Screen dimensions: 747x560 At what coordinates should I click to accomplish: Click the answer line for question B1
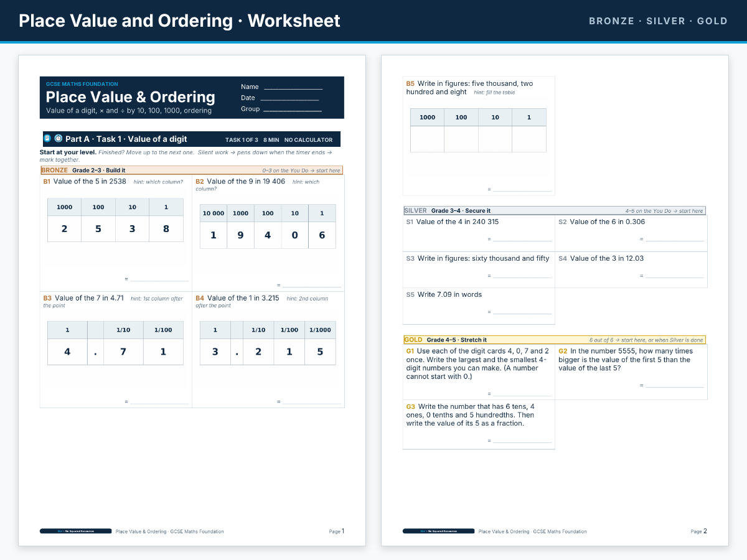pos(159,280)
